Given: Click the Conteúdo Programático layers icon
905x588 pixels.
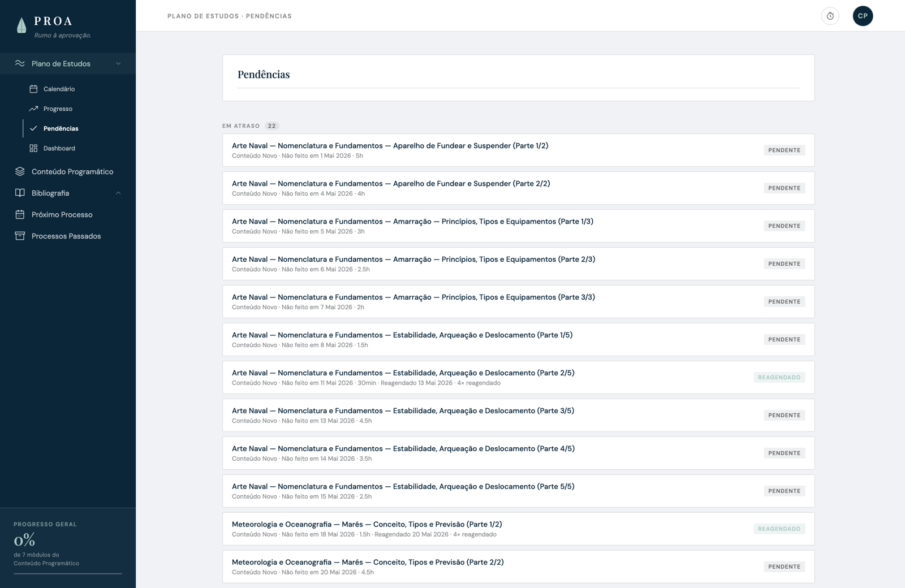Looking at the screenshot, I should (x=20, y=171).
